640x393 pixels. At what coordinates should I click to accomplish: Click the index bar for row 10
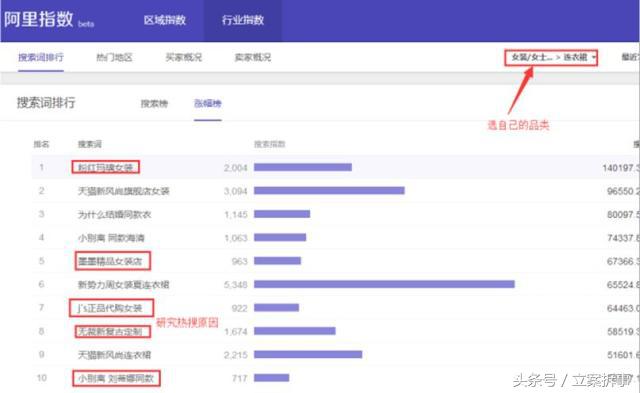pos(271,378)
